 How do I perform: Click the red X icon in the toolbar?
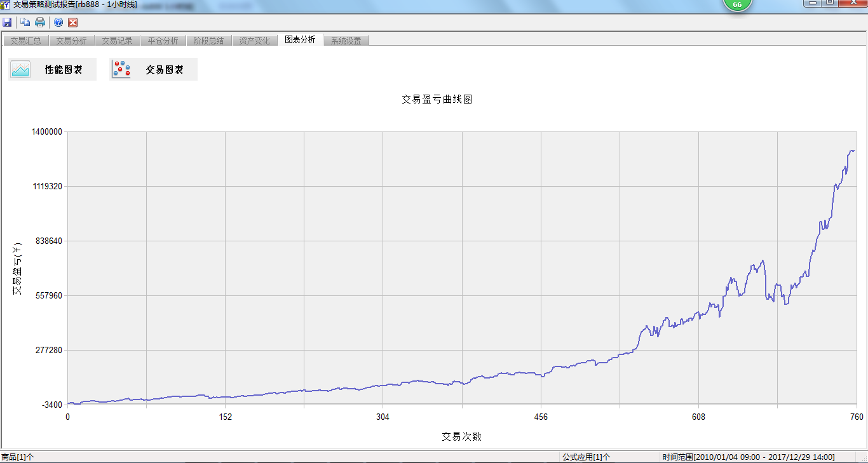(x=73, y=22)
